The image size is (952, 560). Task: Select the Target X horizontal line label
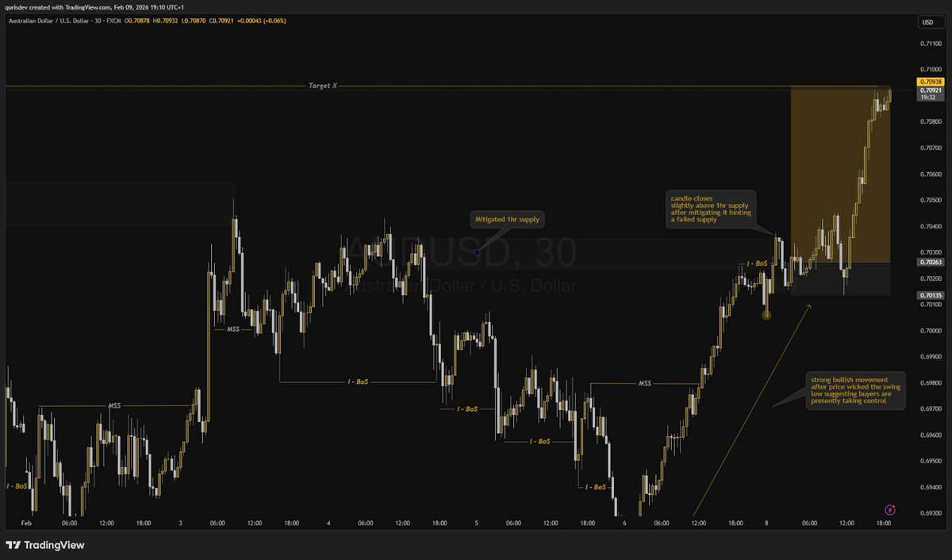point(323,85)
